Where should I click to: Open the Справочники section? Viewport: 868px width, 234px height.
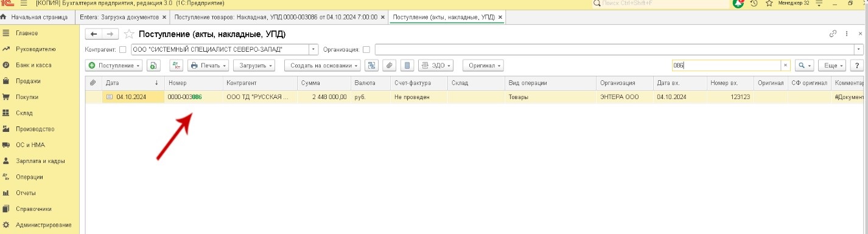[33, 209]
